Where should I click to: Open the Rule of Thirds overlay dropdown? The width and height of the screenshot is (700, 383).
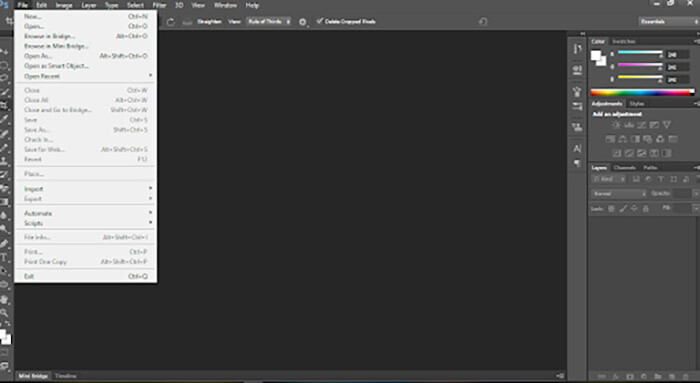coord(269,21)
